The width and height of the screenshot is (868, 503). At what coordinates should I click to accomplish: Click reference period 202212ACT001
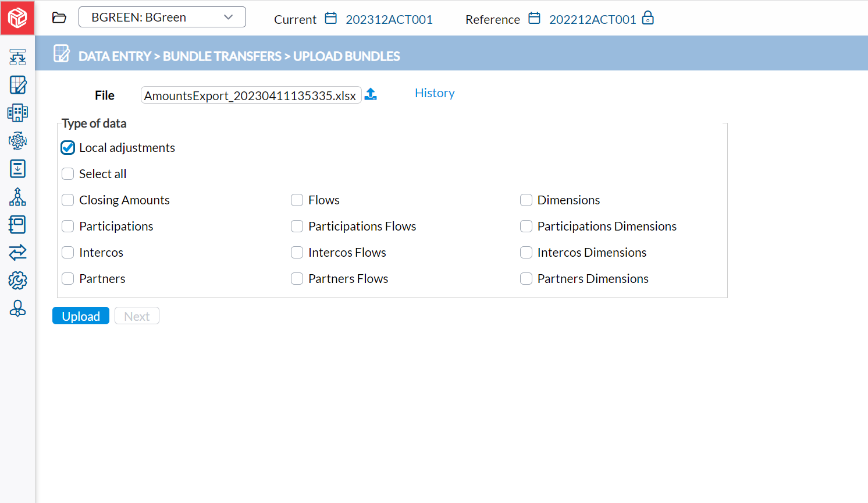click(x=593, y=19)
